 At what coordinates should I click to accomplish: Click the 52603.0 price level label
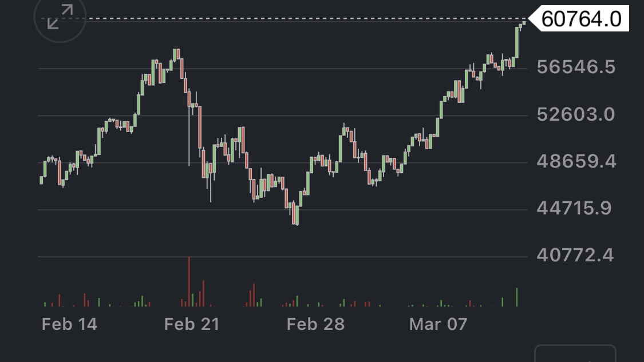point(576,114)
